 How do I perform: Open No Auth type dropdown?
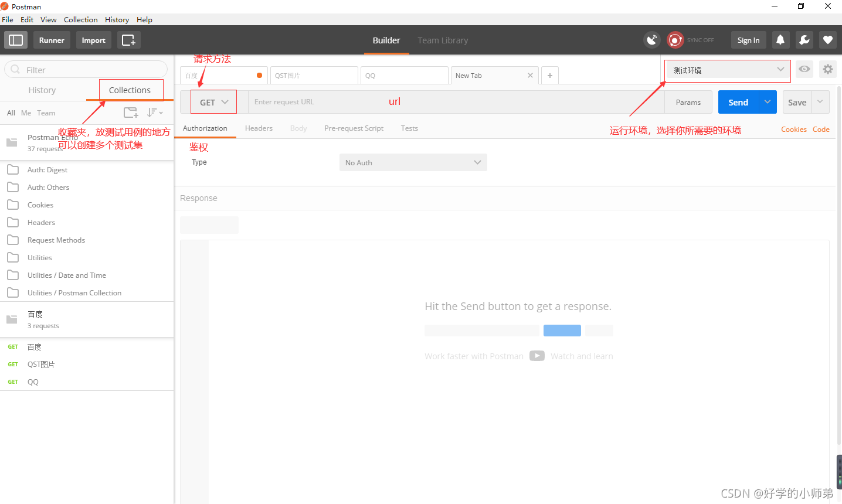point(413,162)
